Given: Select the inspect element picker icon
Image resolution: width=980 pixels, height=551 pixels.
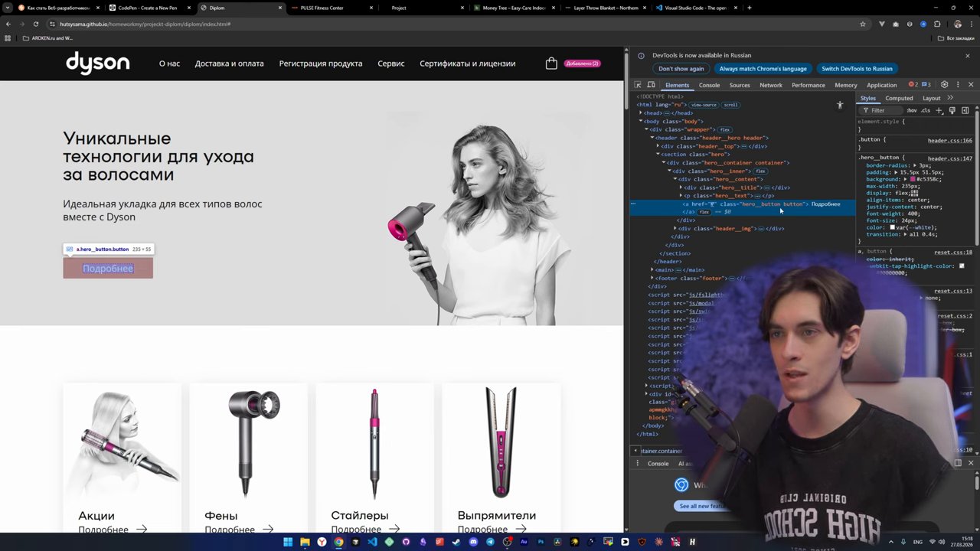Looking at the screenshot, I should tap(638, 85).
